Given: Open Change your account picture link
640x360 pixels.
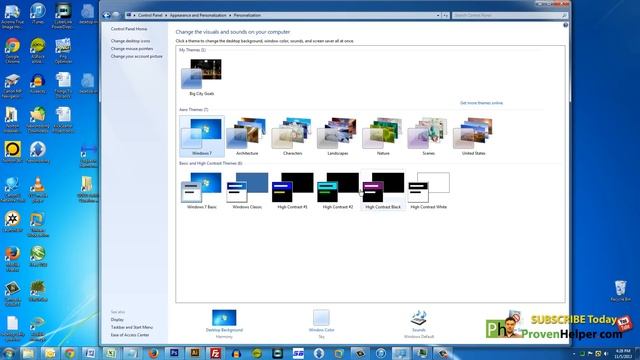Looking at the screenshot, I should coord(137,56).
